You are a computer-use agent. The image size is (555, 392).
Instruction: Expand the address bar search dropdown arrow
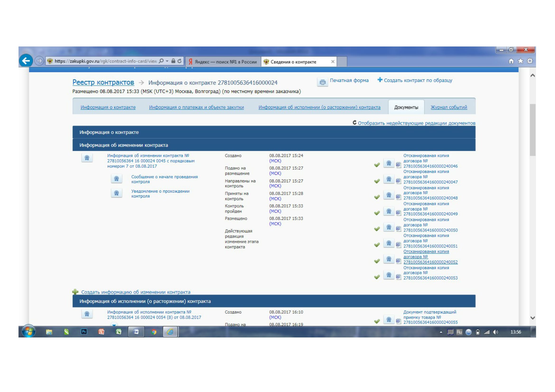click(x=167, y=61)
